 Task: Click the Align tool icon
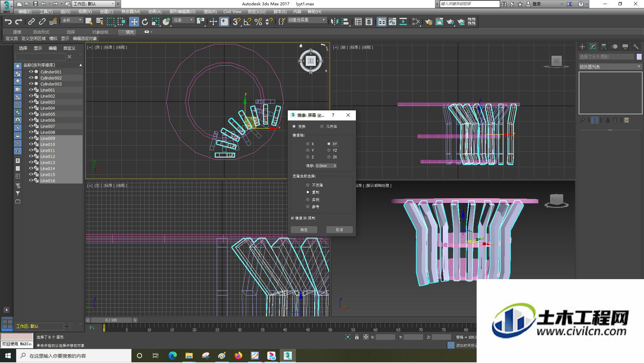(345, 22)
